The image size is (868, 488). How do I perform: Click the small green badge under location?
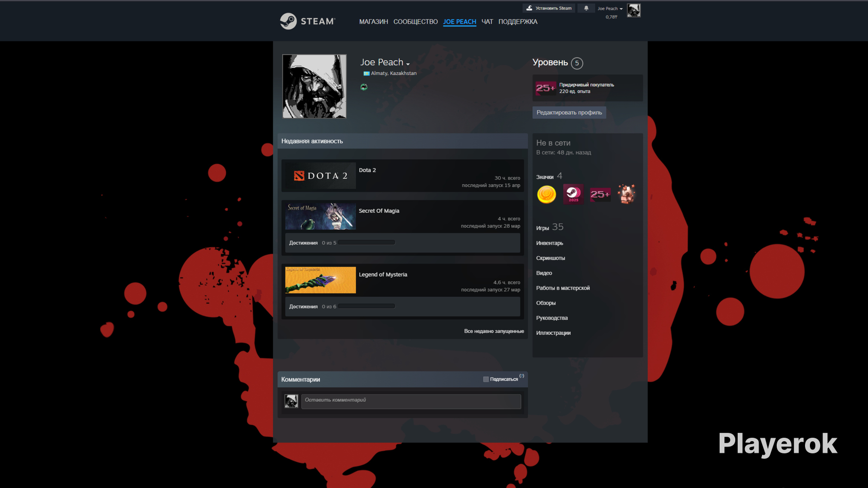coord(364,87)
